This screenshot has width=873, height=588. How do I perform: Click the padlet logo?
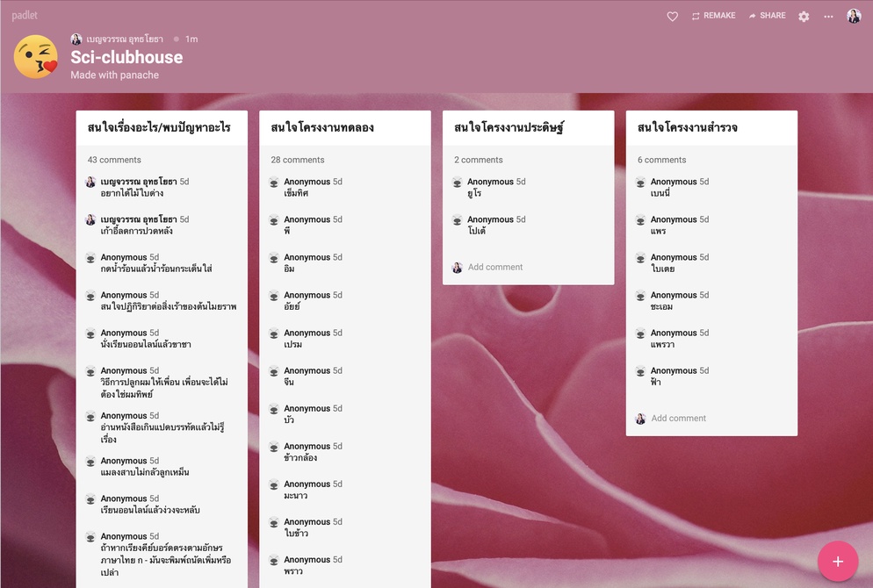point(25,16)
